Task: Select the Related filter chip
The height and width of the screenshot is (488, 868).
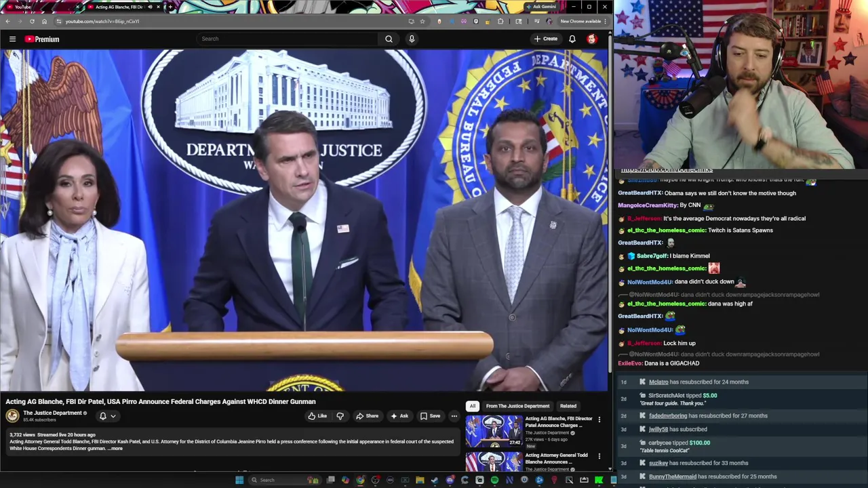Action: tap(568, 406)
